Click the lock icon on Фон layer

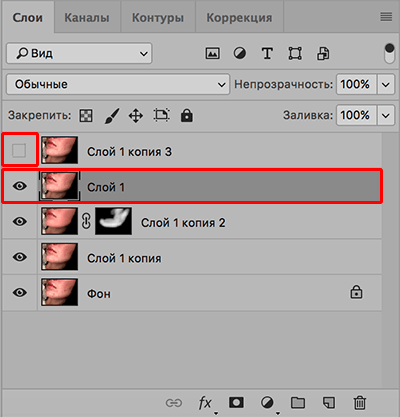(x=356, y=292)
